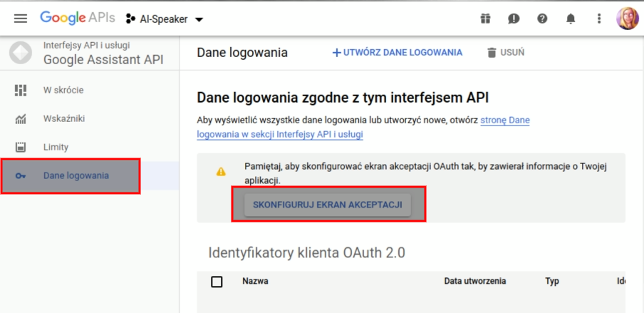Select Dane logowania in sidebar

90,175
